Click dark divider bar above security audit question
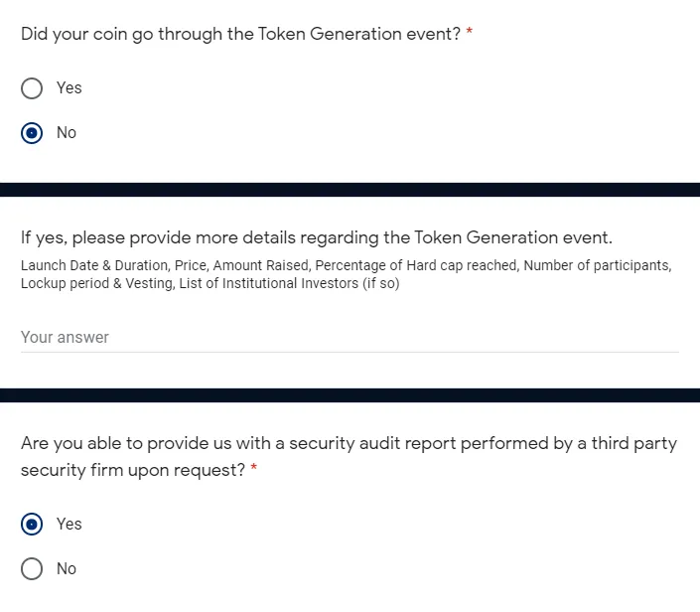Image resolution: width=700 pixels, height=612 pixels. [350, 395]
